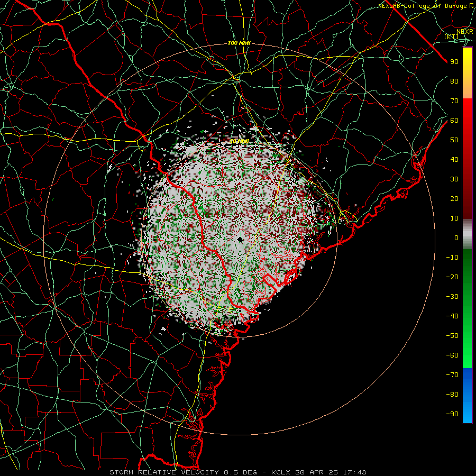
Task: Click the NEXLAB-College of DuPage header text
Action: click(x=425, y=6)
